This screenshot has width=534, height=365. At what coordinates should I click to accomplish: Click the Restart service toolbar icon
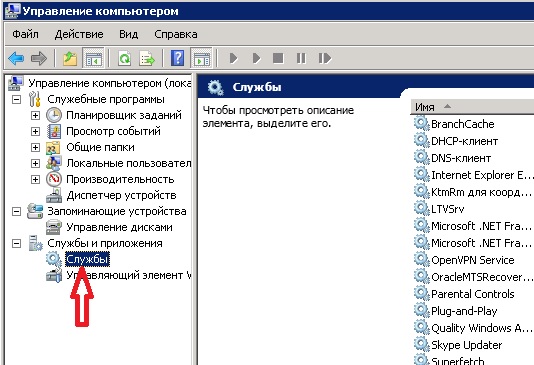(x=325, y=58)
